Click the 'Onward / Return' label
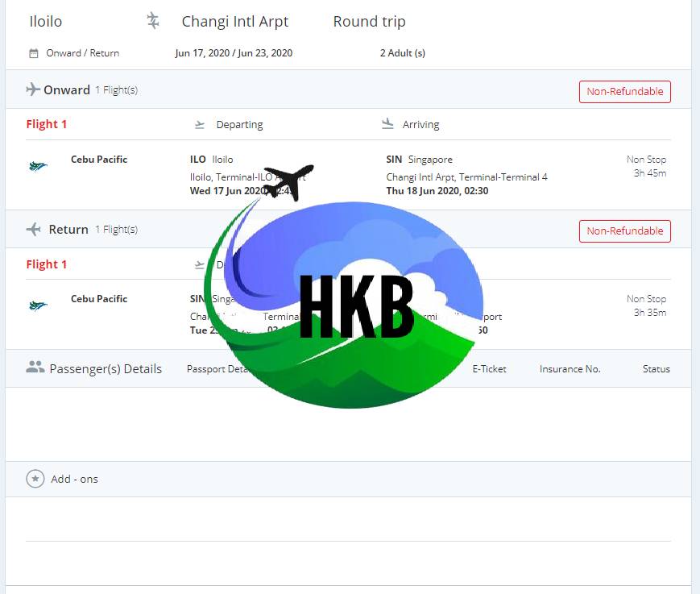Image resolution: width=700 pixels, height=594 pixels. [83, 53]
